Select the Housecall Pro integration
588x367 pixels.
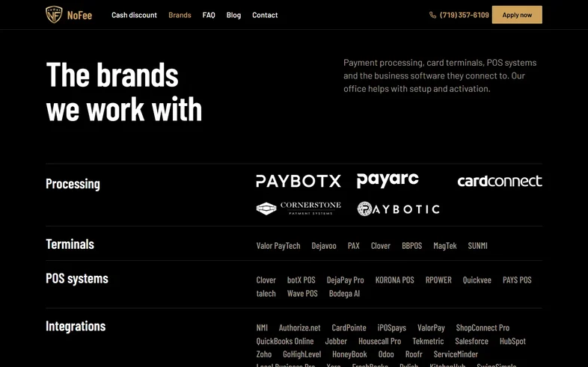point(379,341)
